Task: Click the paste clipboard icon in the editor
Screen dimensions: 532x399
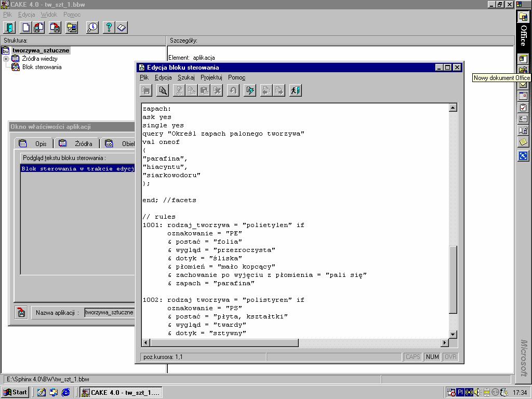Action: coord(204,90)
